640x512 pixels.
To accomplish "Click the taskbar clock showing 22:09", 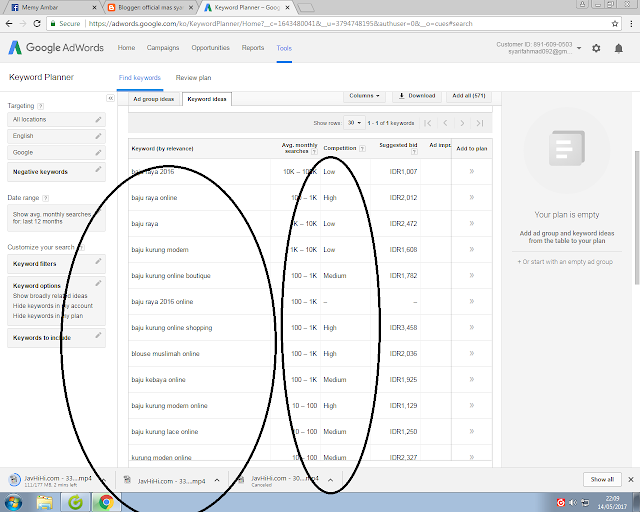I will click(612, 503).
